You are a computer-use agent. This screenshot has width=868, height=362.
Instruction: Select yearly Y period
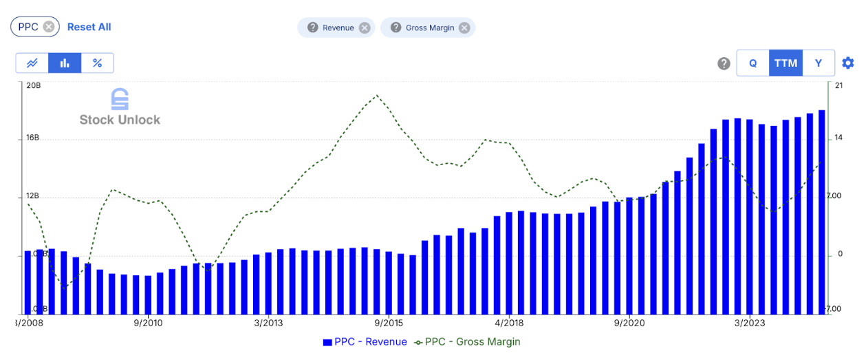pos(818,63)
